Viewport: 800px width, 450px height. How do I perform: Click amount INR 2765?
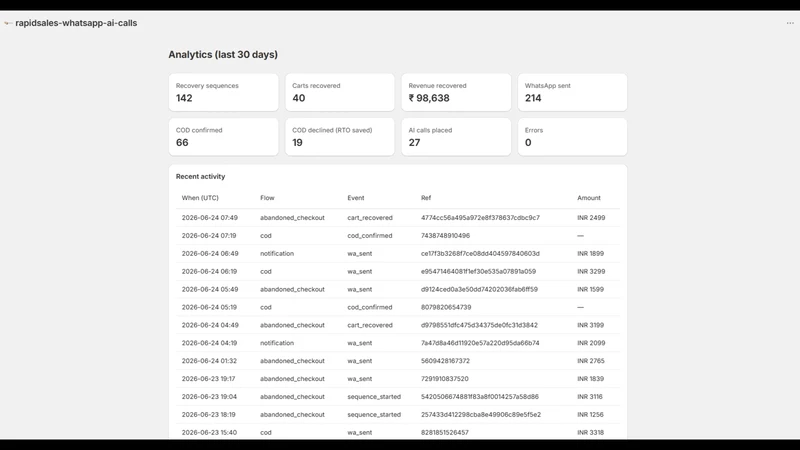591,361
